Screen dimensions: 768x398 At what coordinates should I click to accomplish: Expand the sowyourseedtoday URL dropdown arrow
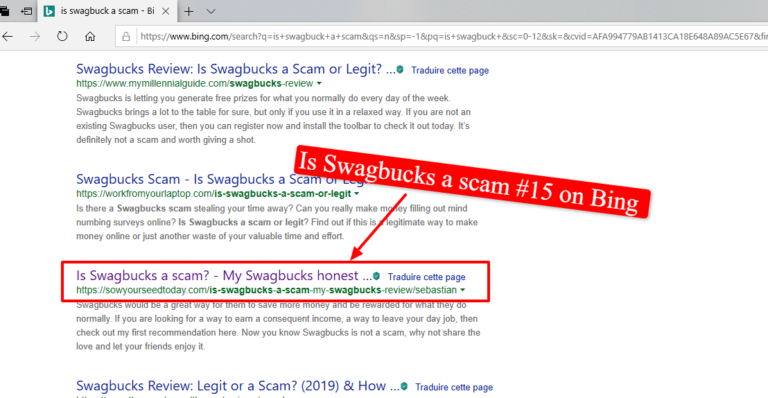coord(462,290)
